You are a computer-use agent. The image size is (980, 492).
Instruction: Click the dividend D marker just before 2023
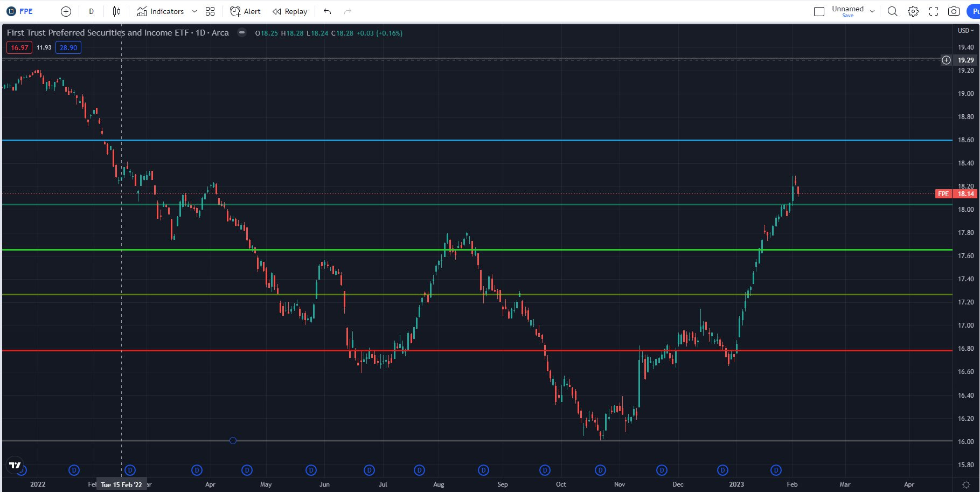point(722,470)
